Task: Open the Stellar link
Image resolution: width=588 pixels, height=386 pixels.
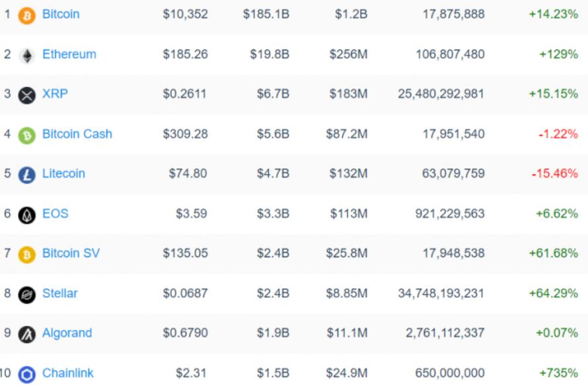Action: pyautogui.click(x=60, y=294)
